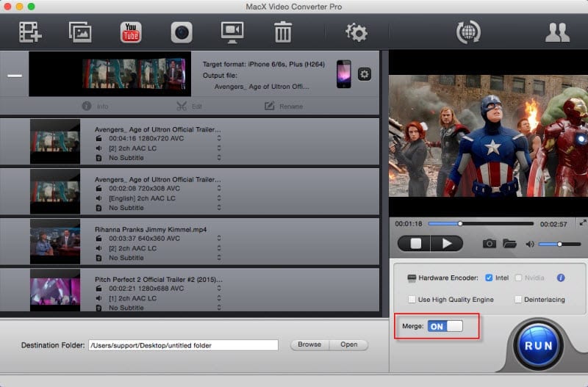Adjust the volume slider knob
The width and height of the screenshot is (588, 387).
point(559,244)
